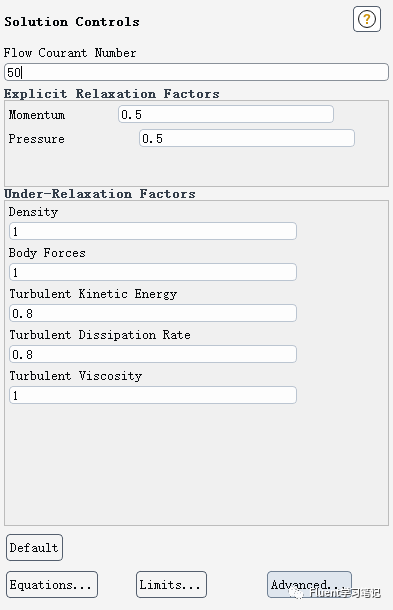Click the Momentum label text

37,115
